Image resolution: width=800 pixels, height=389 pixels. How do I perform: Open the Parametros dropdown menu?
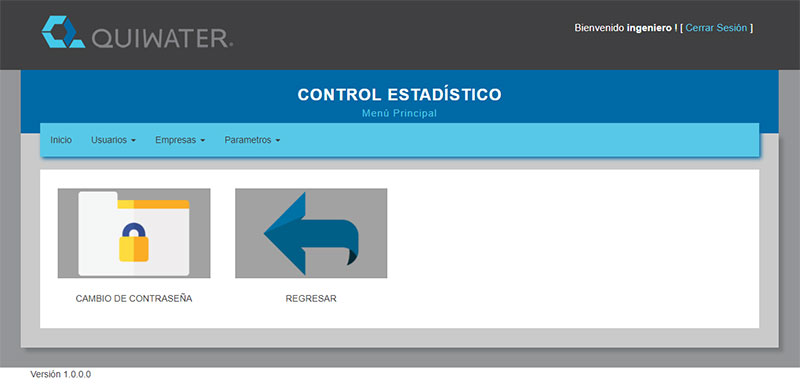253,140
